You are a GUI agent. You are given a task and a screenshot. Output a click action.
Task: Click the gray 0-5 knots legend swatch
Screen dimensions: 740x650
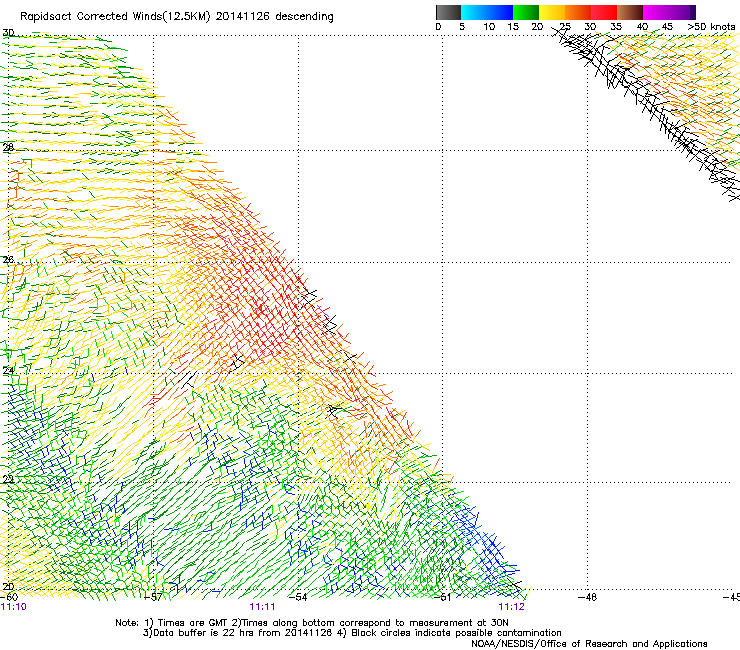click(449, 12)
